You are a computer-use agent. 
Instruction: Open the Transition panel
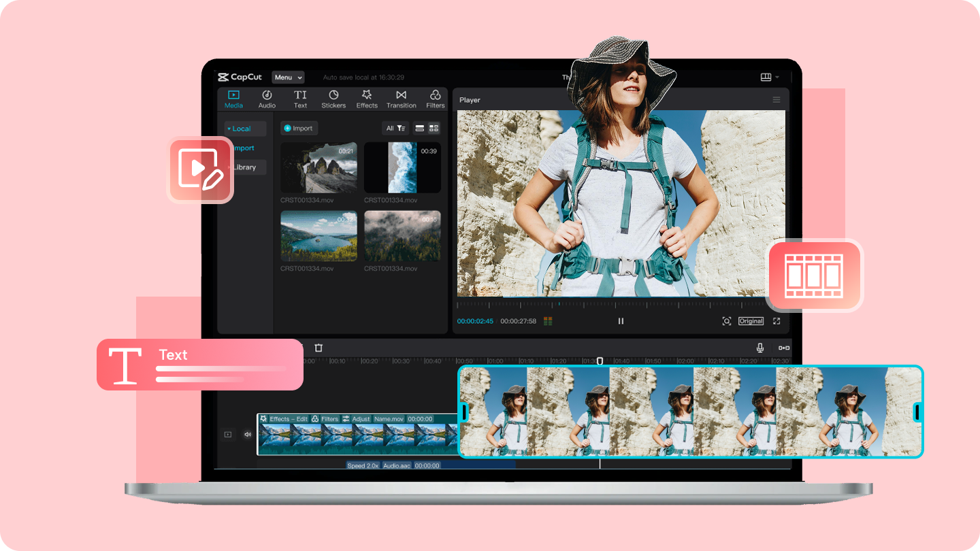[x=401, y=99]
